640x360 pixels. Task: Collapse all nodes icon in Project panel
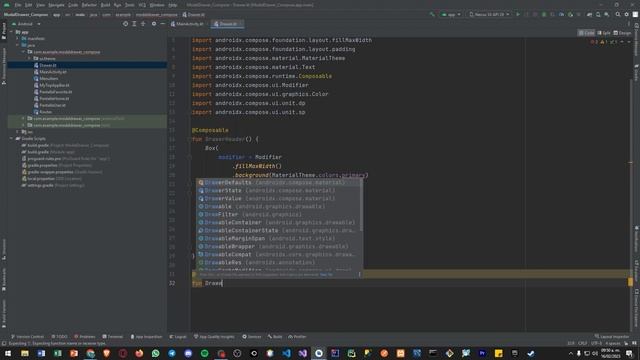pyautogui.click(x=143, y=24)
